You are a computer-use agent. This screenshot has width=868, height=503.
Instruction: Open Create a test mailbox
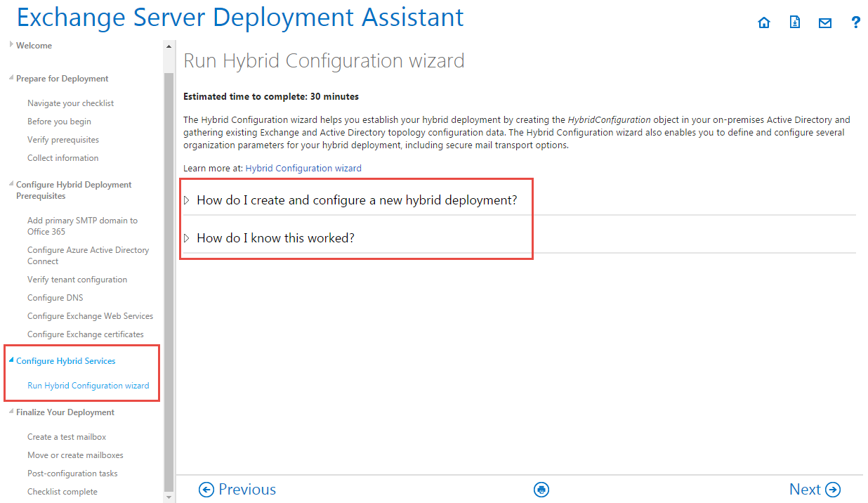click(x=67, y=437)
